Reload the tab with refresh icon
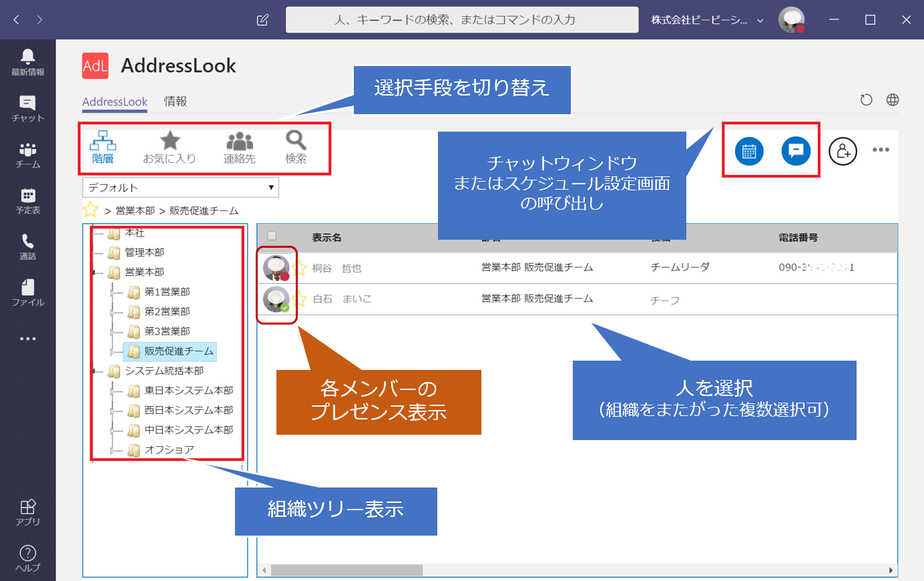This screenshot has height=581, width=924. tap(867, 100)
